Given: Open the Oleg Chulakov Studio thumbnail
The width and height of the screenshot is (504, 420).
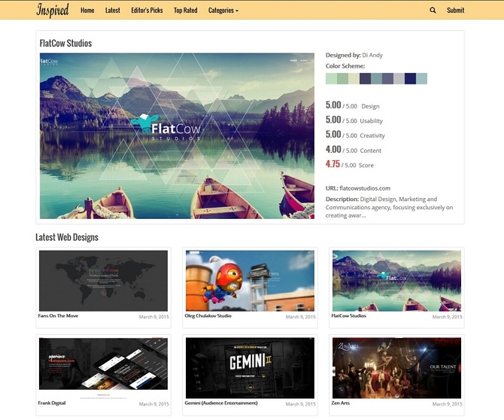Looking at the screenshot, I should coord(250,281).
